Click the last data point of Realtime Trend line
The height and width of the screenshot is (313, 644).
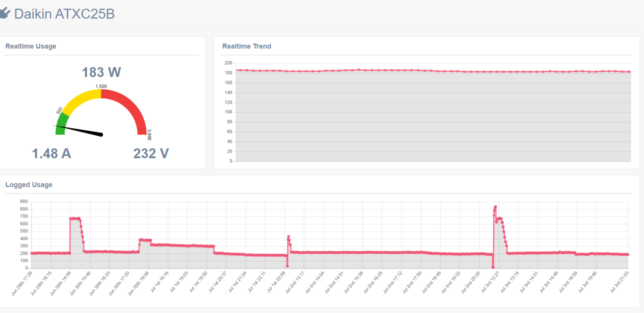[x=630, y=72]
